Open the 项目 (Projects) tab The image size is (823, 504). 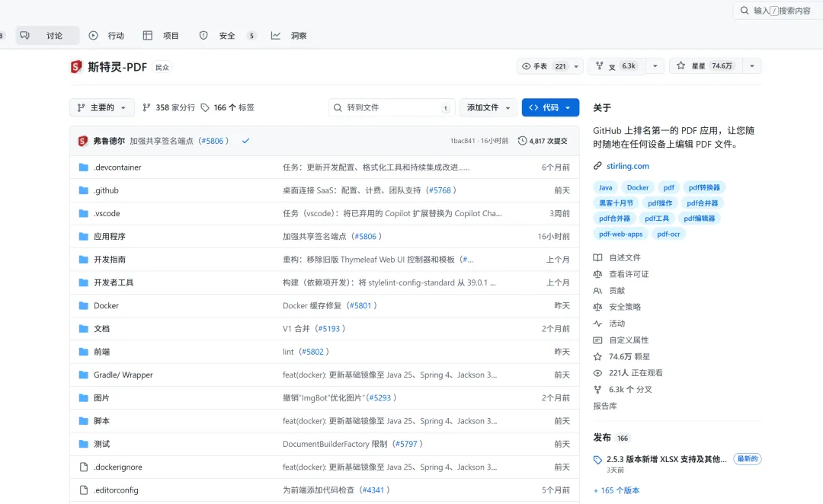161,36
